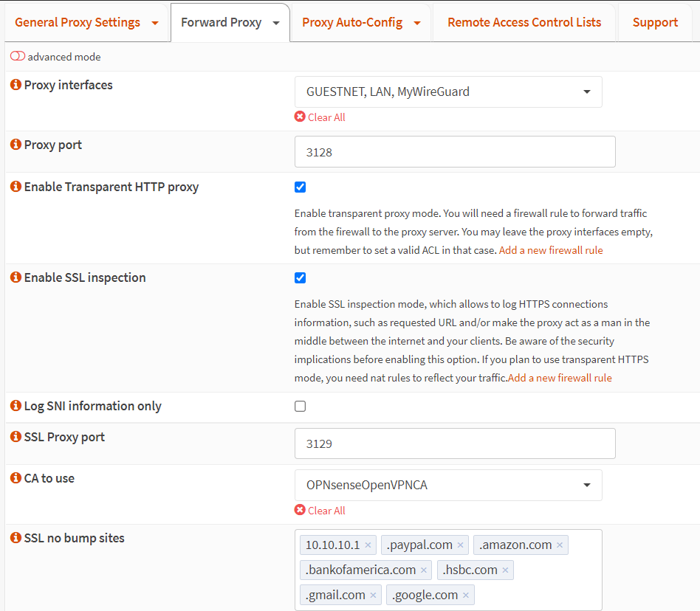The width and height of the screenshot is (700, 611).
Task: Open the CA to use dropdown
Action: click(x=447, y=486)
